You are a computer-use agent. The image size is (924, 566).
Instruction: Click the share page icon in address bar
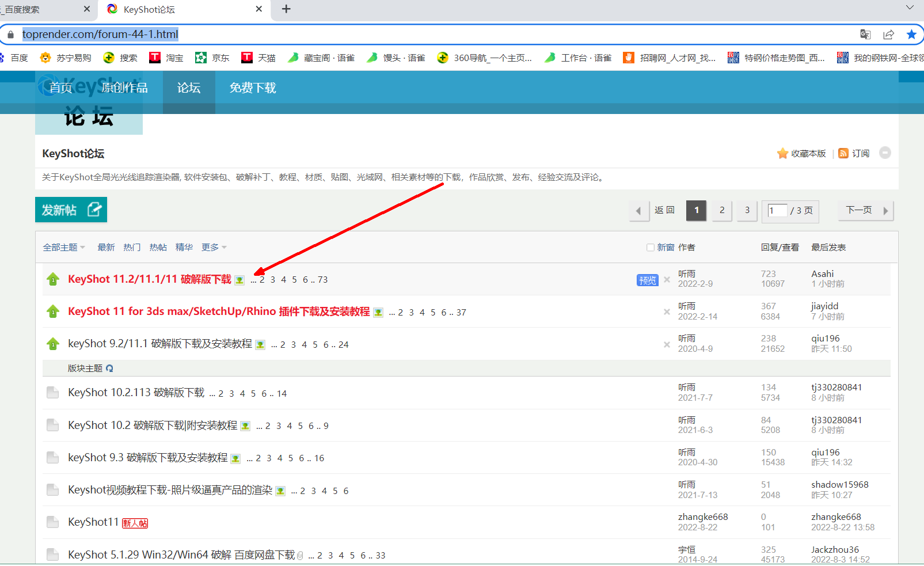pyautogui.click(x=889, y=35)
